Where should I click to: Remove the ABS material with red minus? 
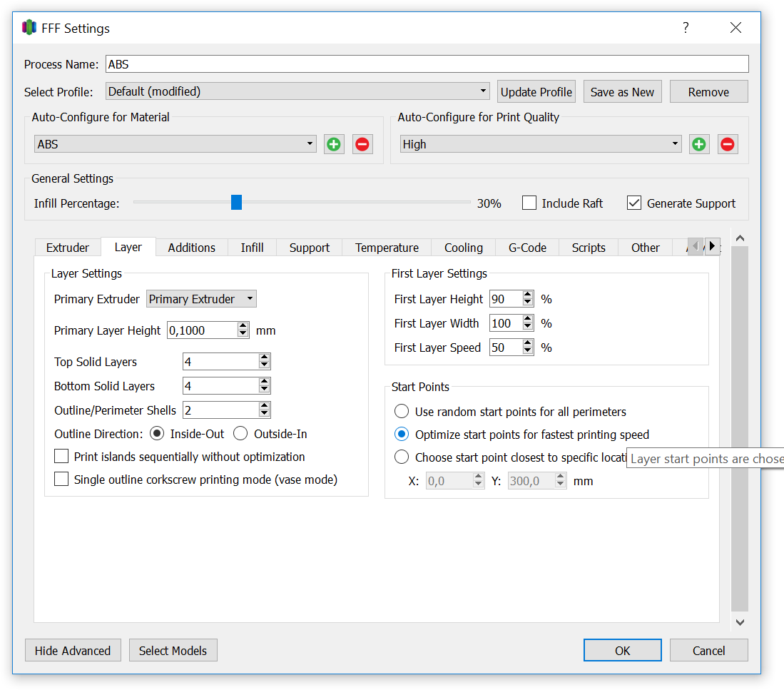362,145
